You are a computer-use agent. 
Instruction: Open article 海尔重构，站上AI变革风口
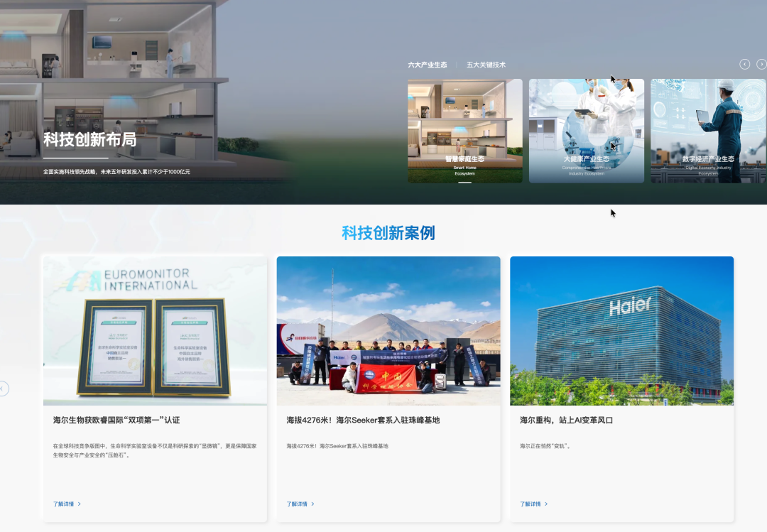click(567, 420)
